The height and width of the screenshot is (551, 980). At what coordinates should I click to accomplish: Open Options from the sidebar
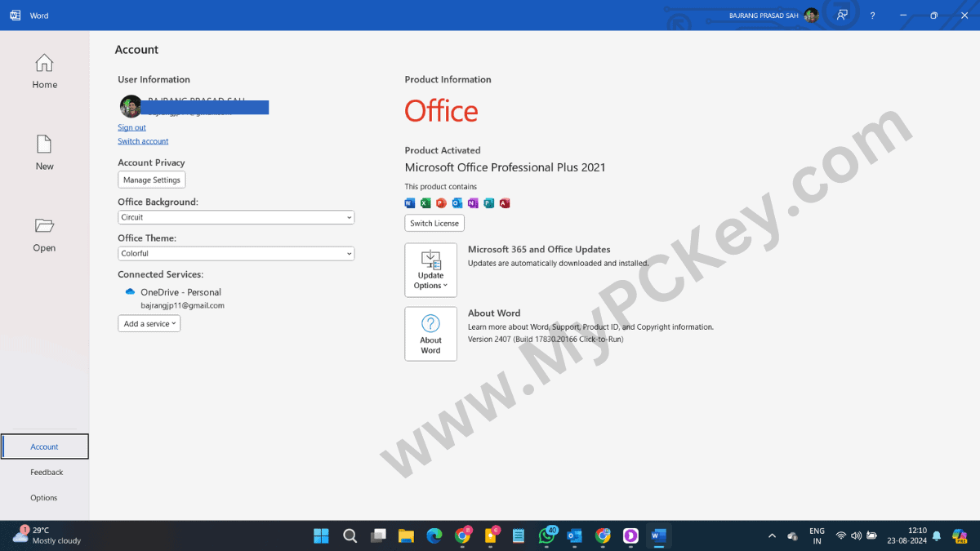click(x=45, y=497)
